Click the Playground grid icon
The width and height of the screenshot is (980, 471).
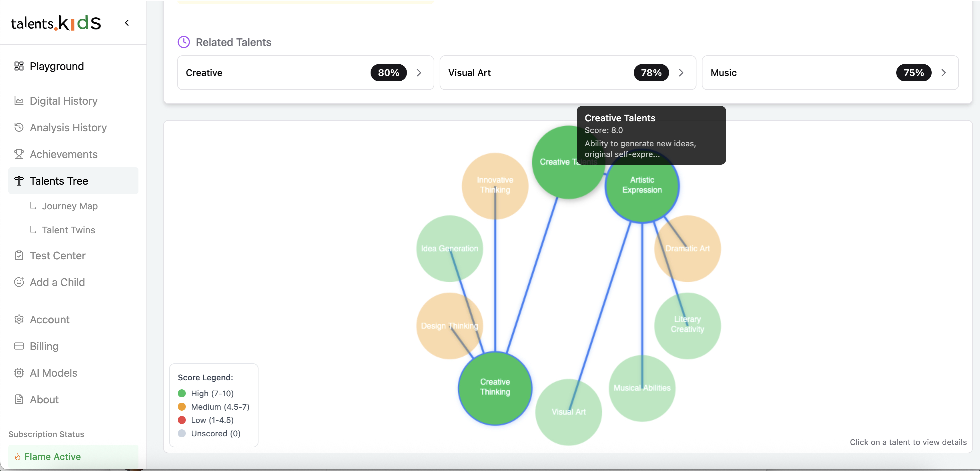(x=19, y=66)
